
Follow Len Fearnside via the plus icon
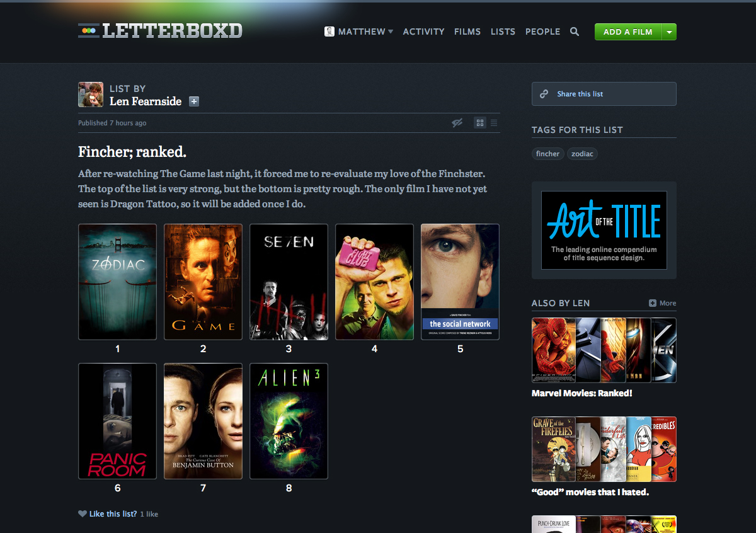tap(193, 101)
